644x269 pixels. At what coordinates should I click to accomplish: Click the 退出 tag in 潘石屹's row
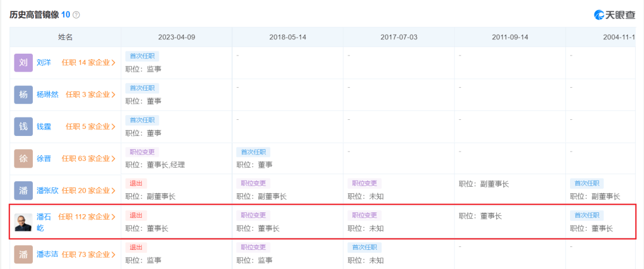click(136, 215)
